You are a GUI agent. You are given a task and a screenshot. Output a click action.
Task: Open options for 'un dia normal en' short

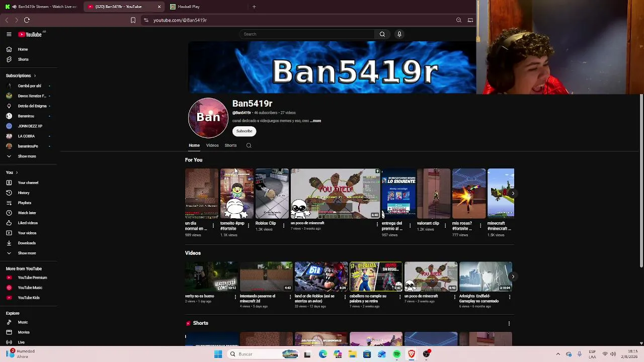(213, 226)
